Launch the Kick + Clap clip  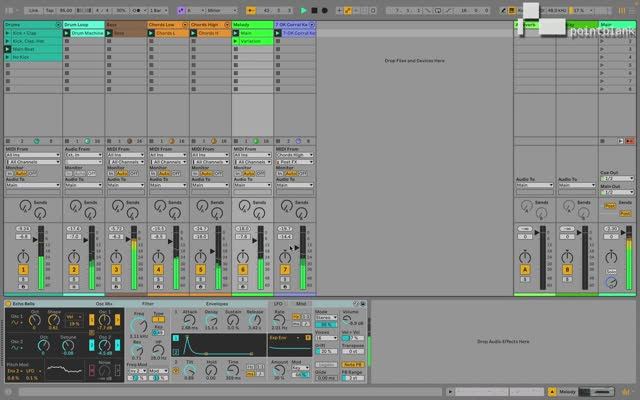click(x=7, y=33)
